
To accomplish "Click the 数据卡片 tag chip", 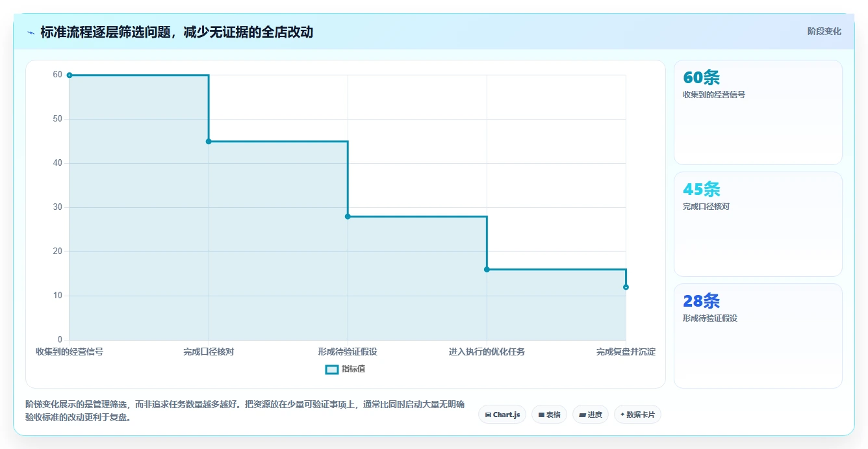I will (x=637, y=415).
